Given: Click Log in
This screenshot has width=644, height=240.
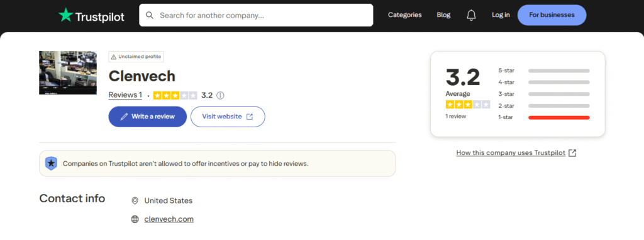Looking at the screenshot, I should (x=501, y=15).
